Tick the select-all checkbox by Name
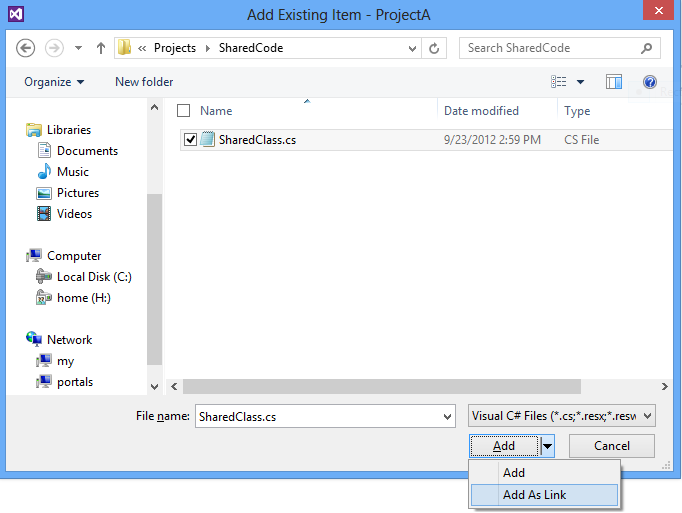This screenshot has width=682, height=513. coord(184,111)
